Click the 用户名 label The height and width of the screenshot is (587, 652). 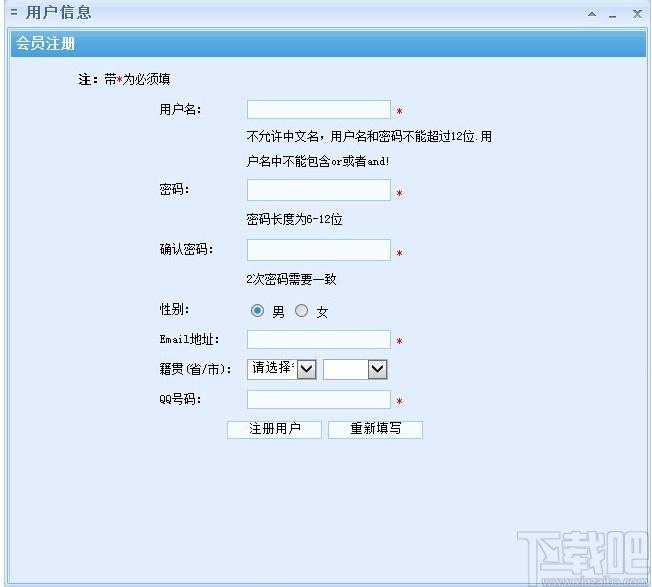(180, 110)
